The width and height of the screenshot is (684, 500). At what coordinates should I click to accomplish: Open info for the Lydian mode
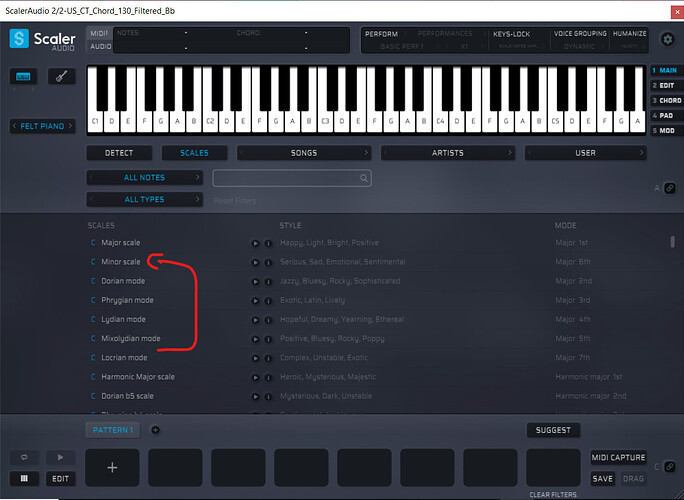(268, 320)
